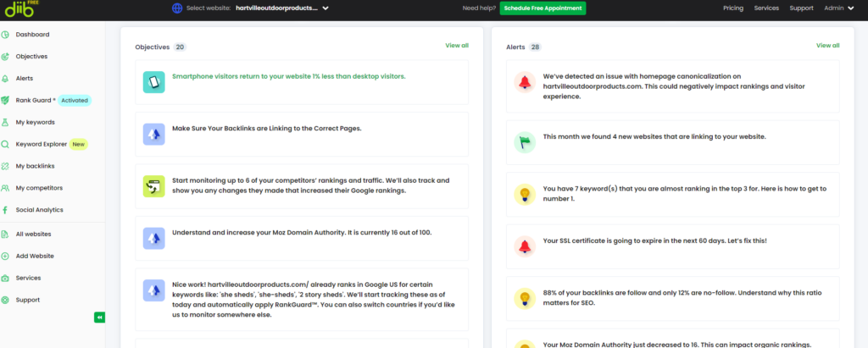
Task: Open the Admin dropdown menu
Action: coord(838,8)
